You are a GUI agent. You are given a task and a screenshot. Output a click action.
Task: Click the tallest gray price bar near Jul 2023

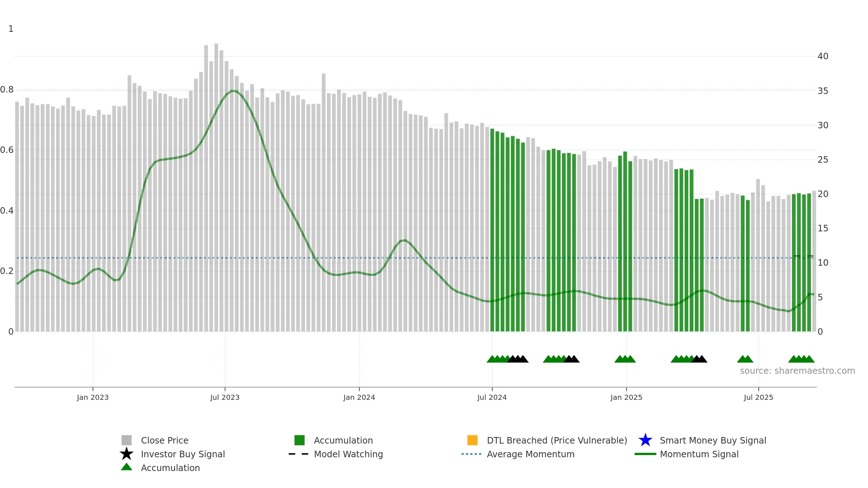click(x=216, y=187)
